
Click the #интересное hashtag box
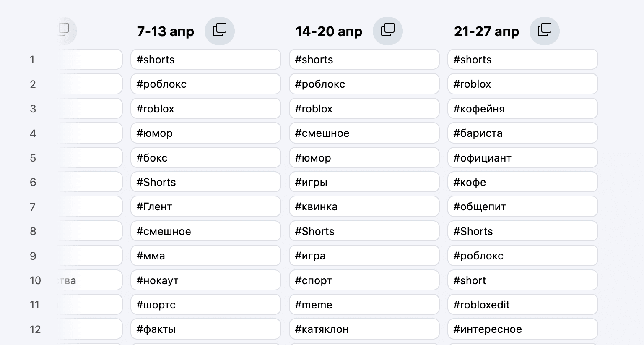[x=522, y=329]
